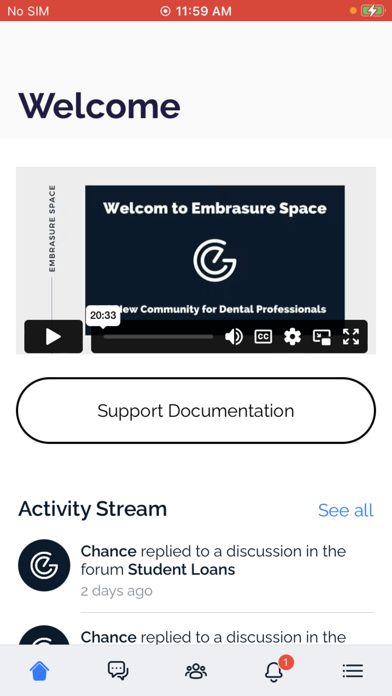This screenshot has height=696, width=392.
Task: Enable picture-in-picture mode
Action: click(x=321, y=337)
